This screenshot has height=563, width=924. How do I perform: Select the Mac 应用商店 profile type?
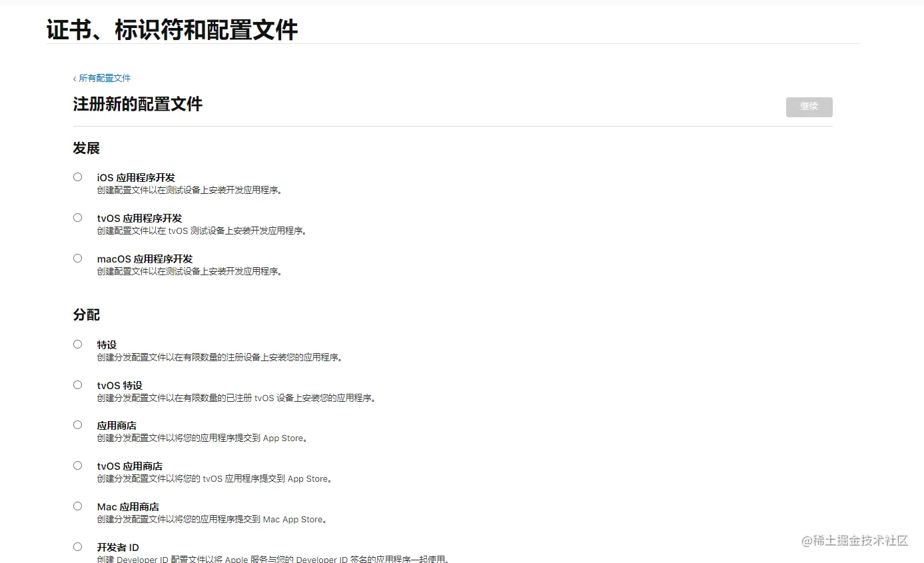coord(77,506)
